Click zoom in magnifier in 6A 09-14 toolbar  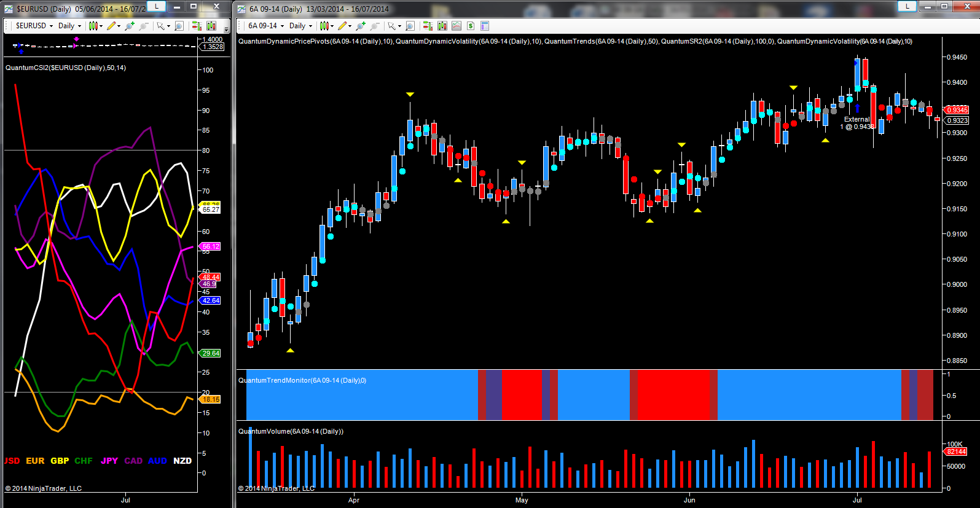(361, 26)
